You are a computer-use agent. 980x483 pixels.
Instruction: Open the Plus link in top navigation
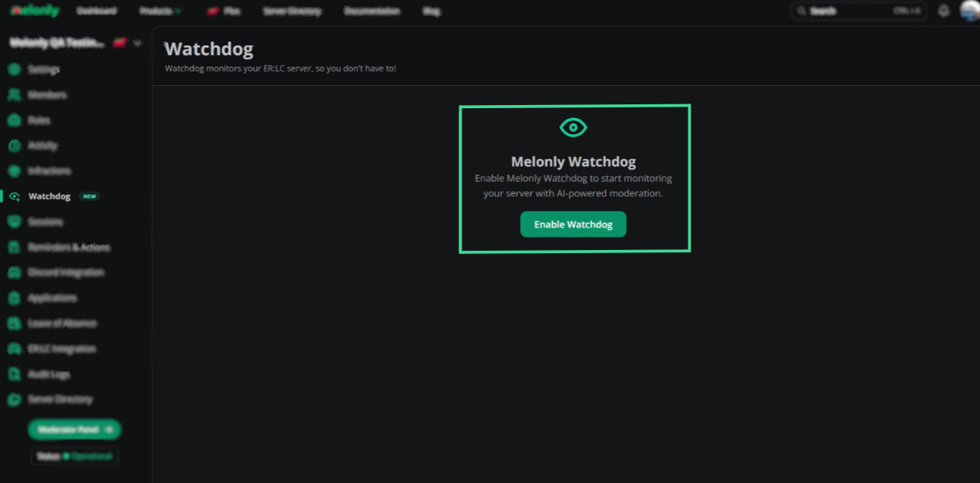coord(223,11)
